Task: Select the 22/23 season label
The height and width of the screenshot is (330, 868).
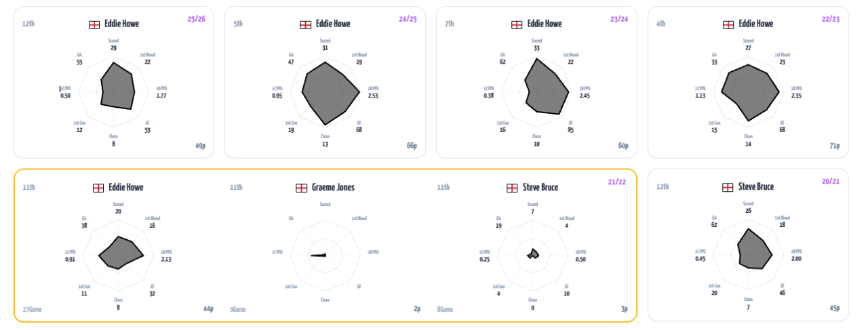Action: [831, 19]
